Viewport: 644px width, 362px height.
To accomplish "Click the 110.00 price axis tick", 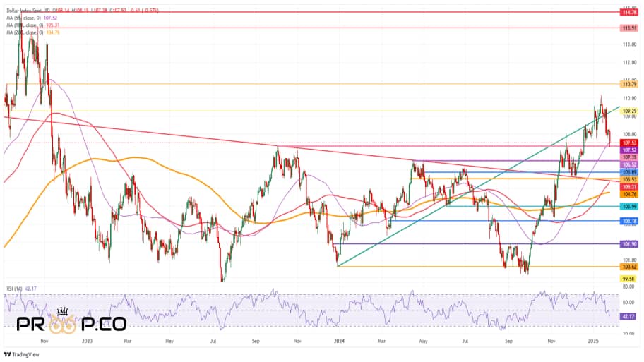I will [630, 99].
